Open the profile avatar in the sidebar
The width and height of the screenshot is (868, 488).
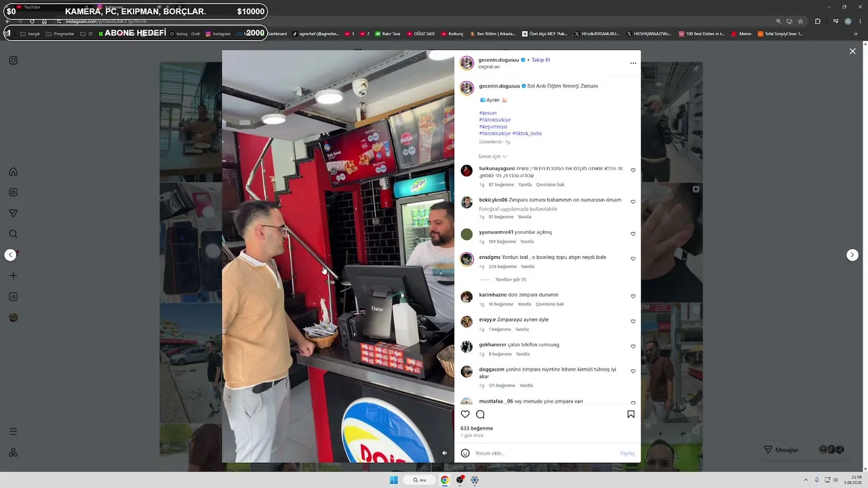pos(13,317)
